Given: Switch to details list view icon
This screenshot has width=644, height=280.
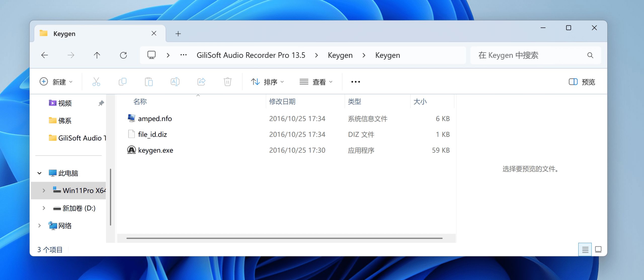Looking at the screenshot, I should [585, 250].
